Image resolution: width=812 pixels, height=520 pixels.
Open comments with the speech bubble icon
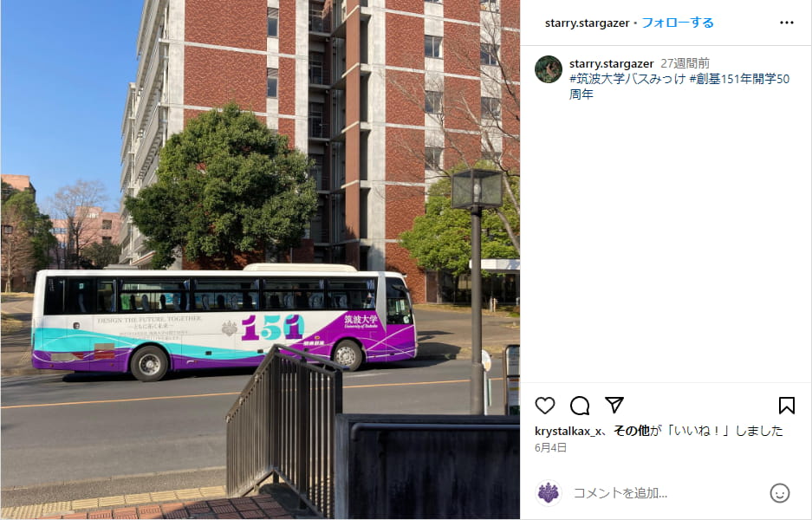[x=580, y=406]
